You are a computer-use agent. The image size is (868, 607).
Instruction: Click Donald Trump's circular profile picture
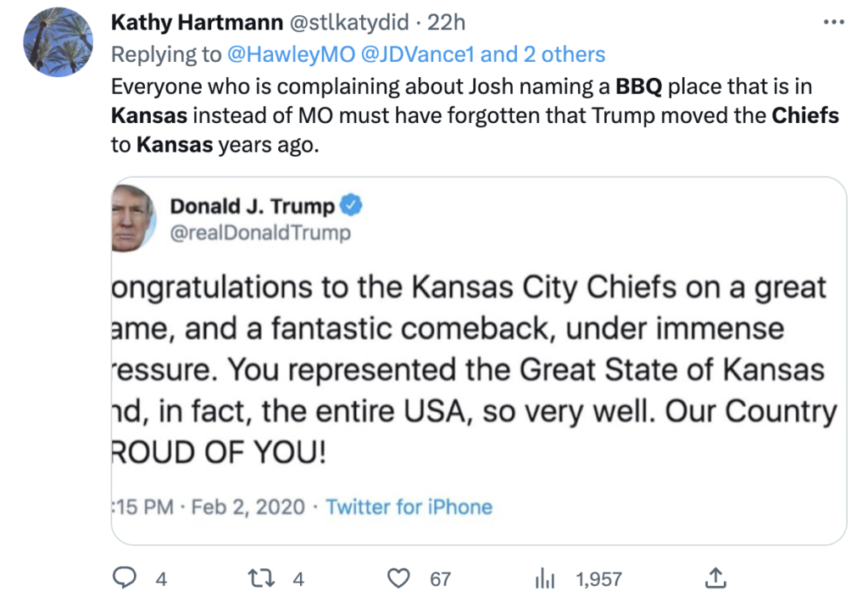coord(133,217)
